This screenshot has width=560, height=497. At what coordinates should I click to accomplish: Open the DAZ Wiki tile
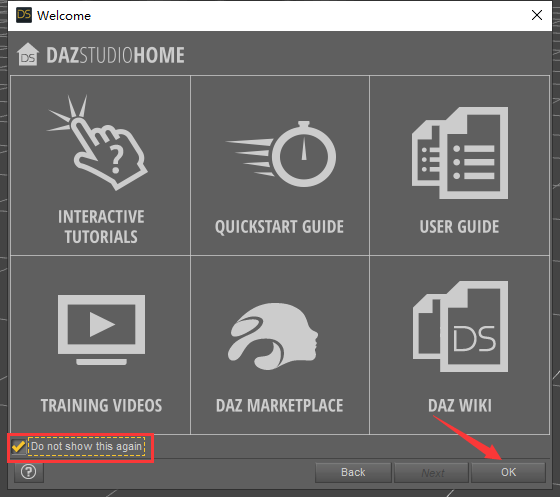coord(460,345)
